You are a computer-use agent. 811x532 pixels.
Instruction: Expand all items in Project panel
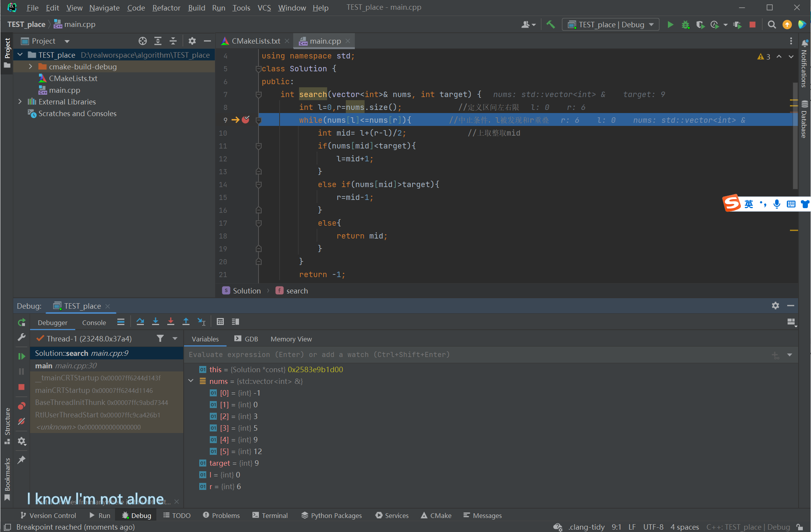(x=158, y=41)
